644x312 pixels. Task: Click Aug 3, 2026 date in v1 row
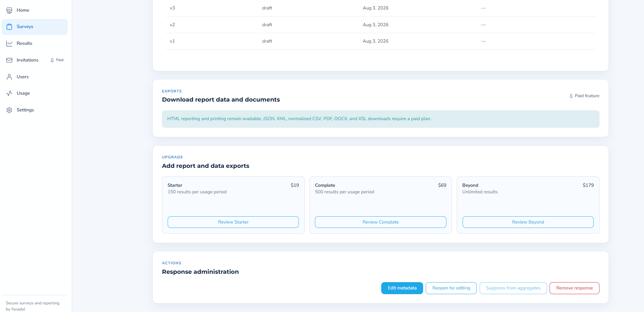(x=376, y=41)
